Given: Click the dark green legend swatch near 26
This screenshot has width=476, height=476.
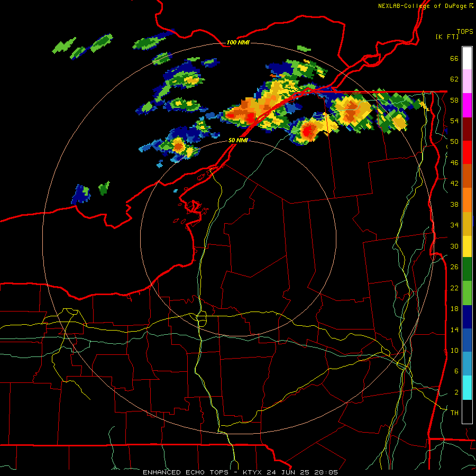Looking at the screenshot, I should 467,270.
